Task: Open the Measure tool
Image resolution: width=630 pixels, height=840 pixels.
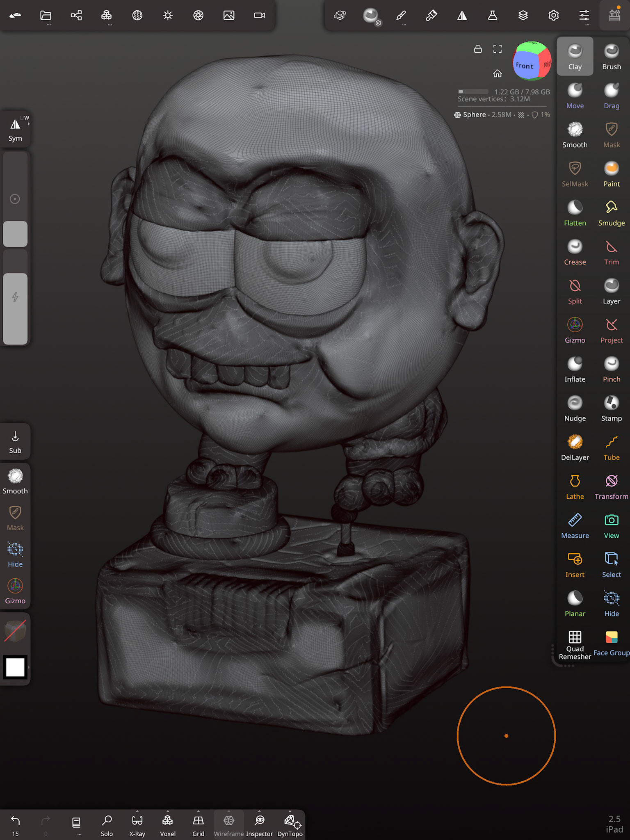Action: pyautogui.click(x=575, y=525)
